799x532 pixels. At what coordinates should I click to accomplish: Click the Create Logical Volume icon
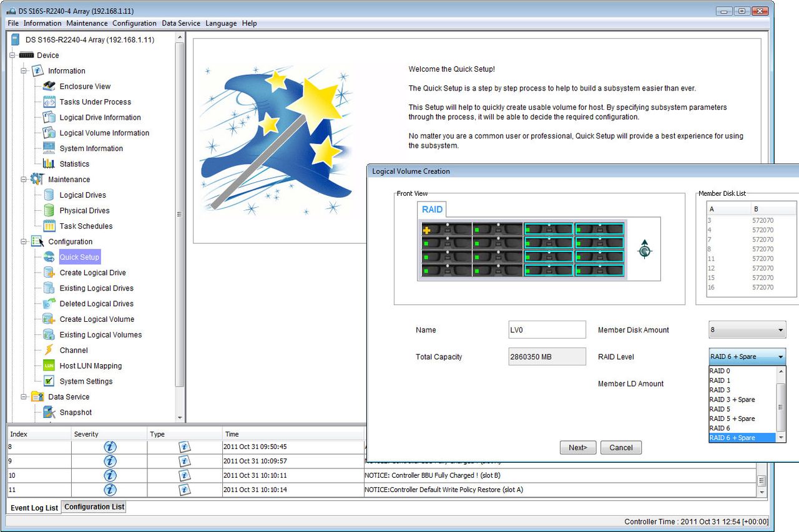tap(49, 319)
